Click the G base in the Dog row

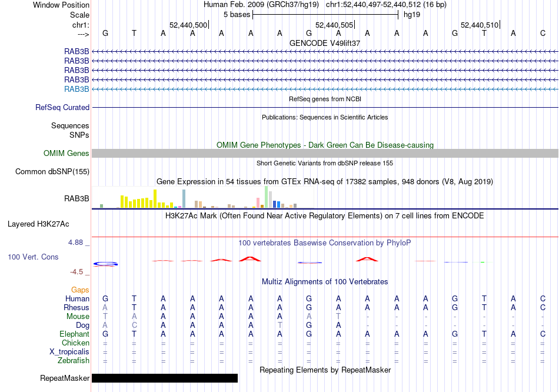(309, 325)
